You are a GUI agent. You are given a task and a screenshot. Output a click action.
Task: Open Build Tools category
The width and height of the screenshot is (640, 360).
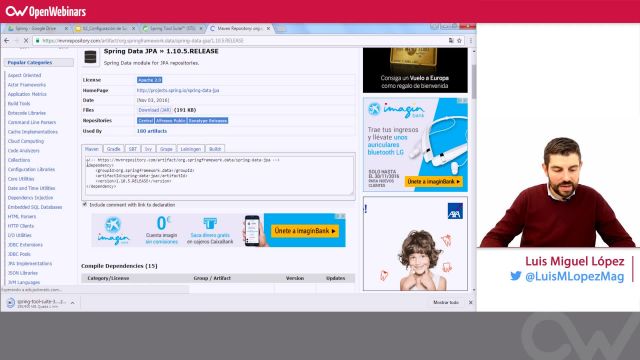click(x=19, y=104)
